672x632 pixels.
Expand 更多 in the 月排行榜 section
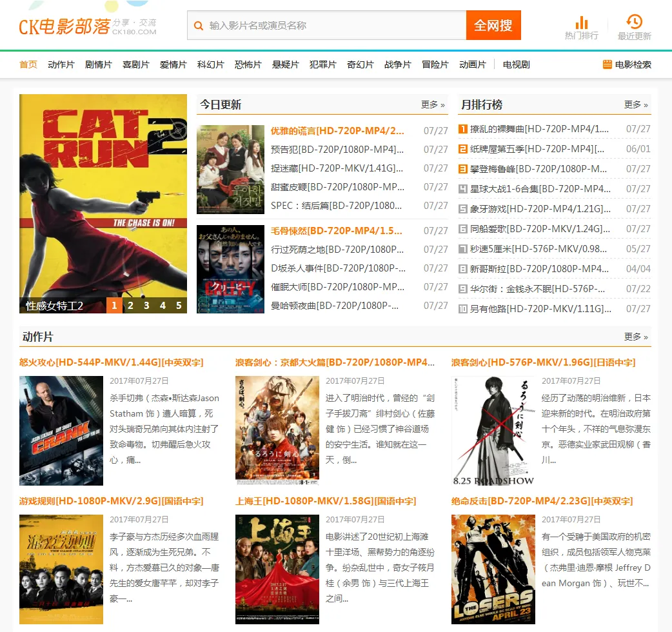point(636,104)
